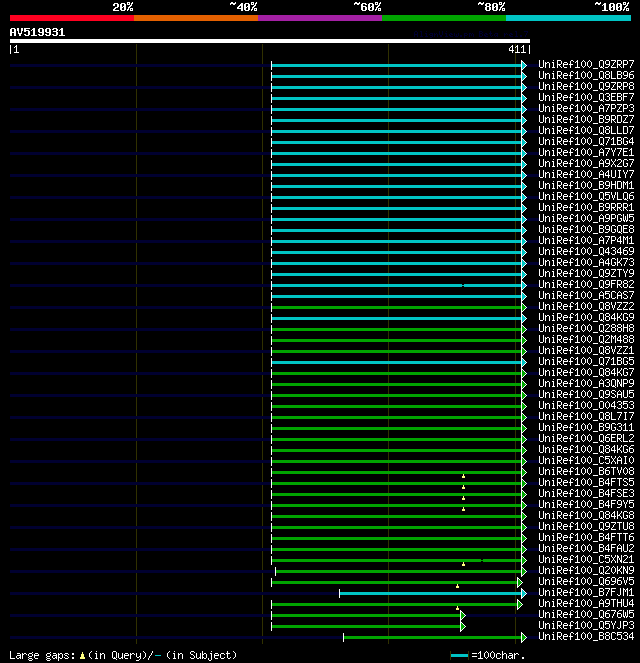
Task: Click the ~80% legend label text
Action: coord(491,7)
